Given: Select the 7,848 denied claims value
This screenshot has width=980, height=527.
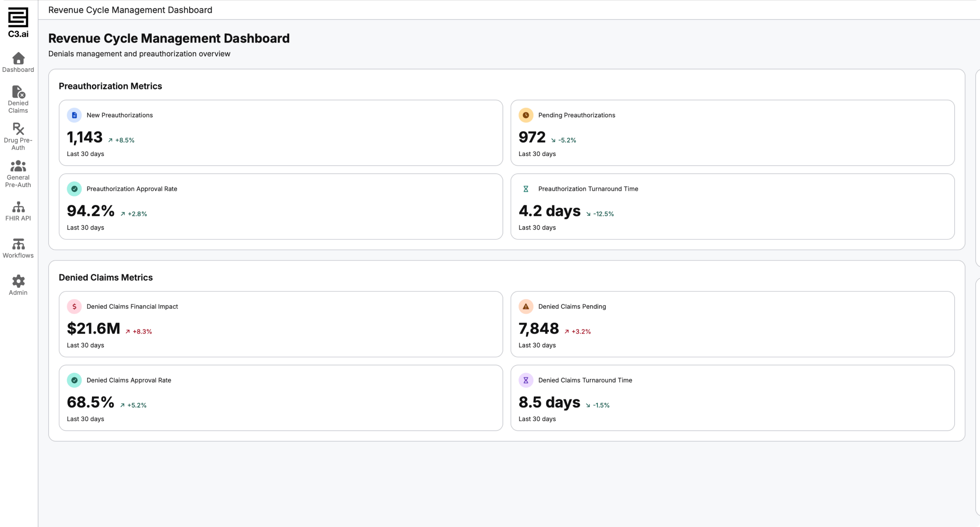Looking at the screenshot, I should (x=539, y=328).
